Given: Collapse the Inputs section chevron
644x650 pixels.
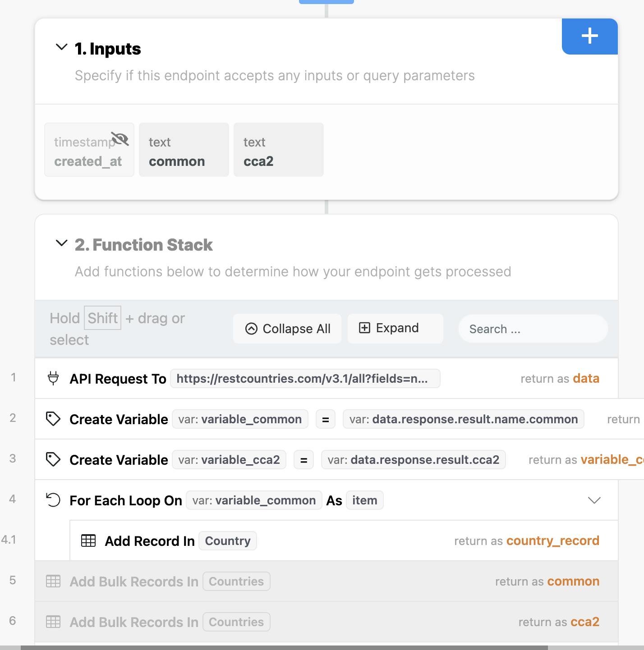Looking at the screenshot, I should pos(61,47).
